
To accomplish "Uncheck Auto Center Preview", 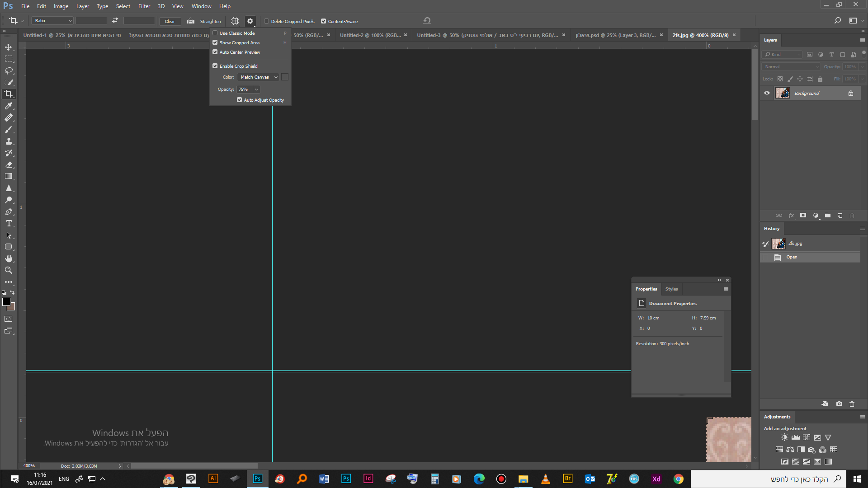I will 215,52.
